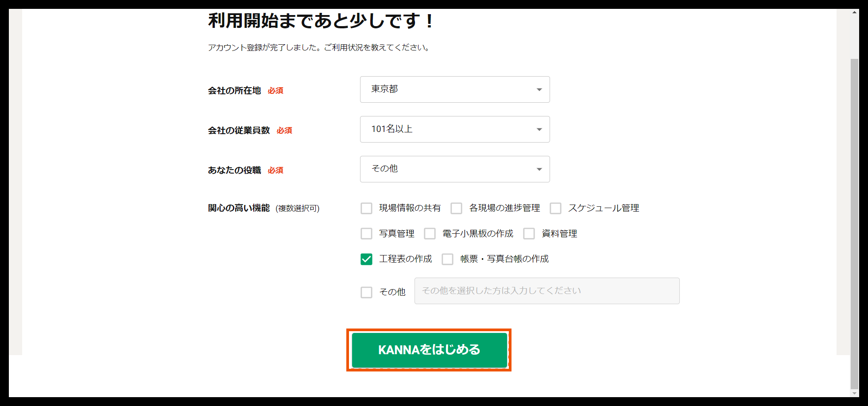Check the 帳票・写真台帳の作成 checkbox
Image resolution: width=868 pixels, height=406 pixels.
[x=447, y=259]
